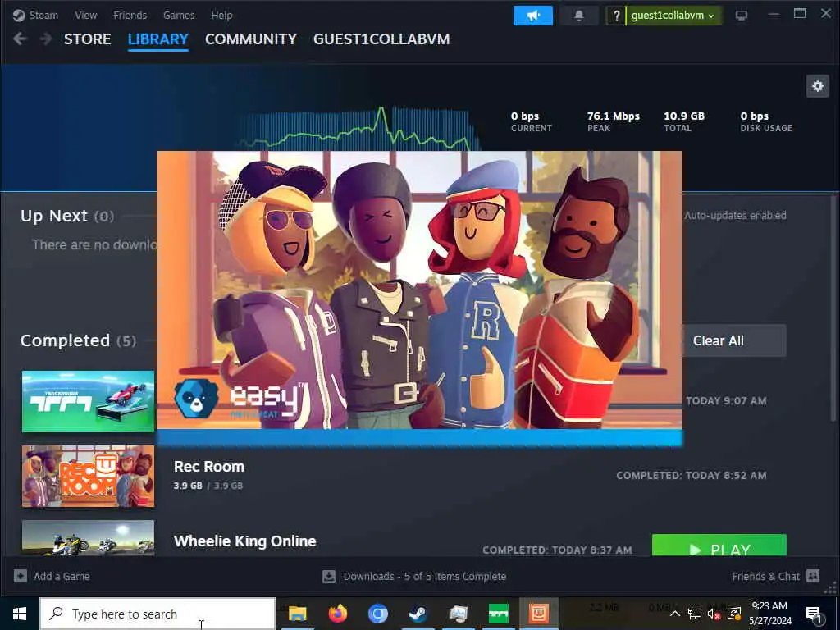Click the green PLAY button

(719, 546)
